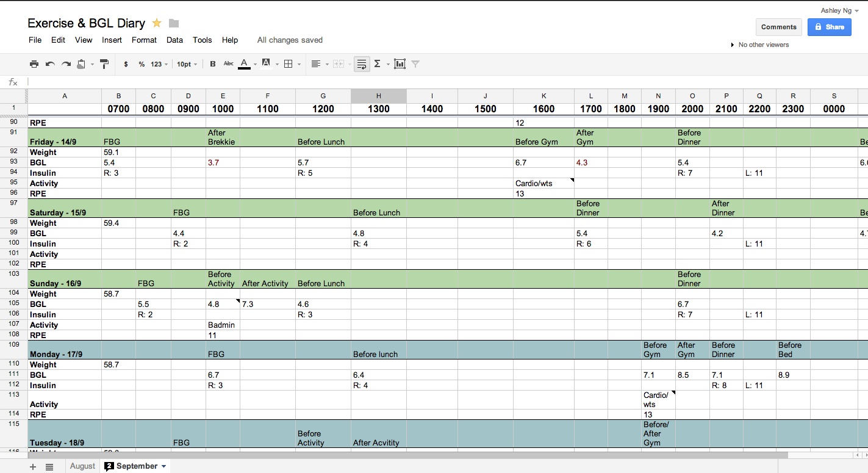
Task: Expand the September sheet tab menu arrow
Action: [x=163, y=466]
